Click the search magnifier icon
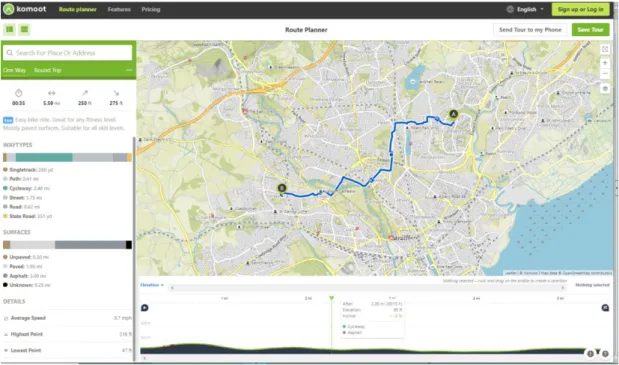Viewport: 619px width, 365px height. [x=10, y=53]
